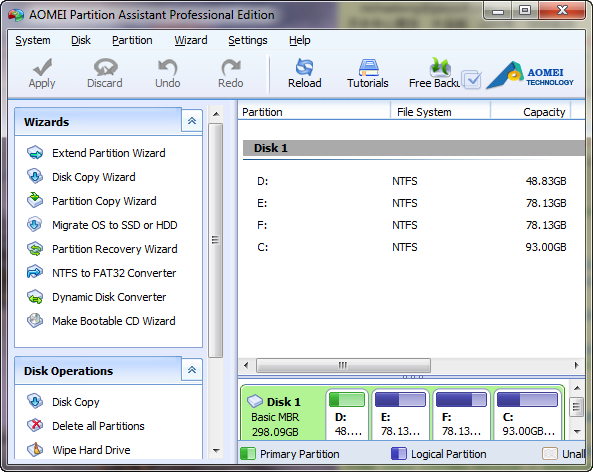Click the left sidebar scroll down arrow
Viewport: 593px width, 472px height.
(216, 450)
